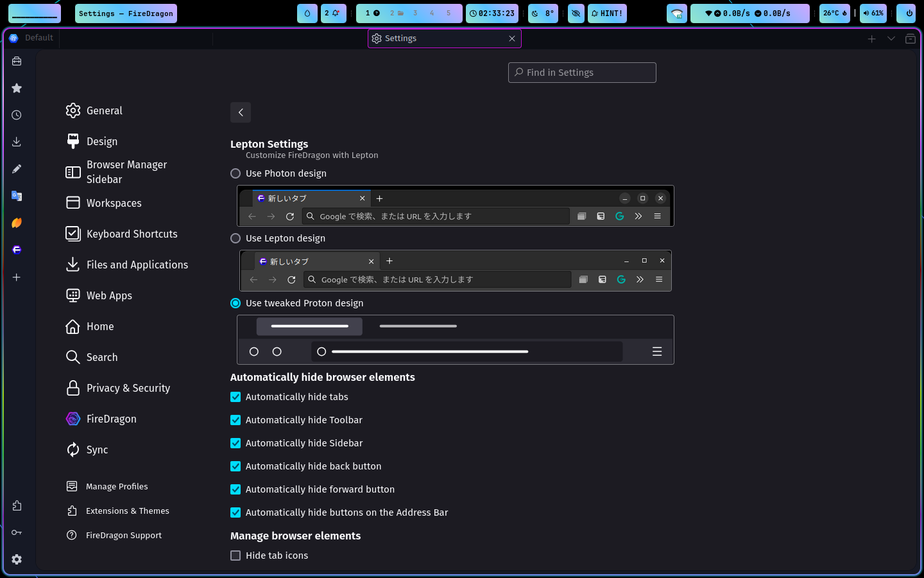Open the bookmarks star icon in the sidebar
The height and width of the screenshot is (578, 924).
coord(16,88)
